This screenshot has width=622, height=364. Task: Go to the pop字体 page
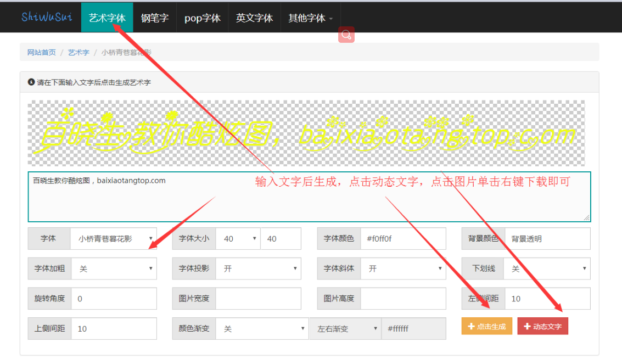[x=202, y=18]
